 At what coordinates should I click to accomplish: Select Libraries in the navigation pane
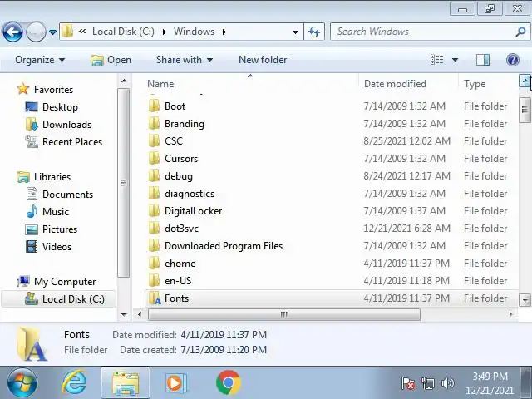tap(52, 177)
